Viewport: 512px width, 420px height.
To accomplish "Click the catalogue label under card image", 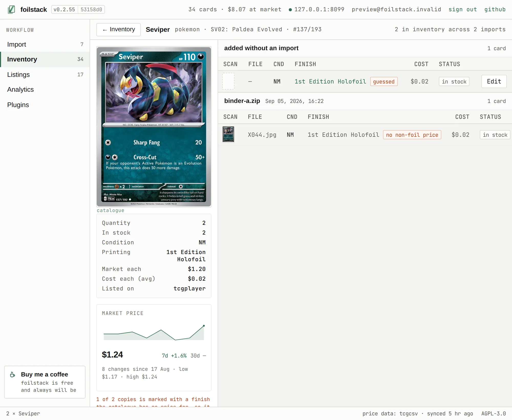I will point(110,210).
